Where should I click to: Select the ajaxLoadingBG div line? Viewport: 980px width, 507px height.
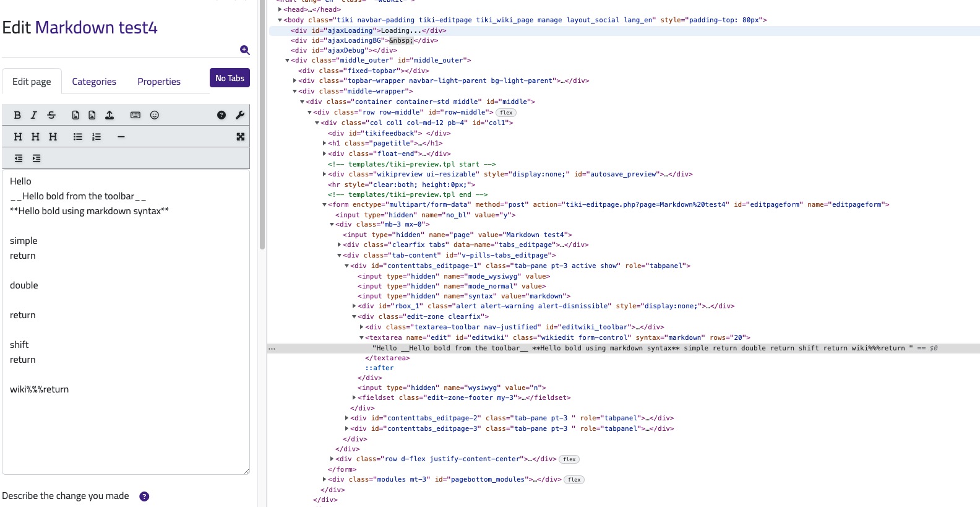coord(364,40)
